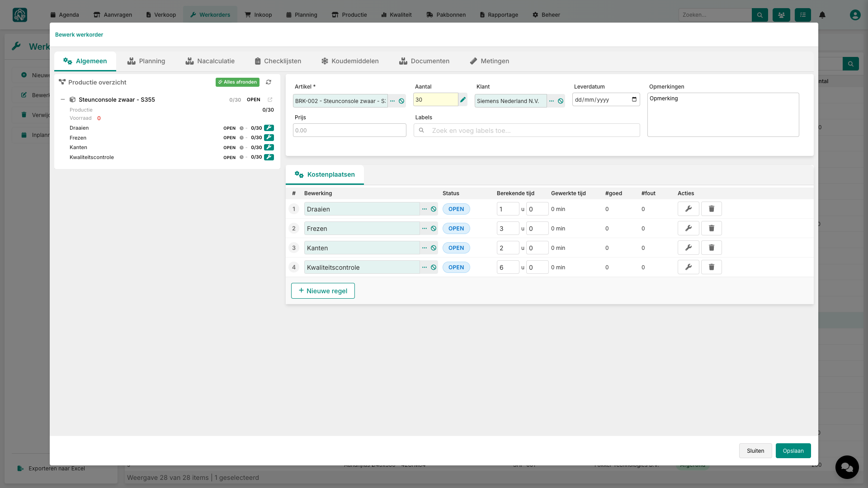
Task: Open the Koudemiddelen tab
Action: pyautogui.click(x=350, y=61)
